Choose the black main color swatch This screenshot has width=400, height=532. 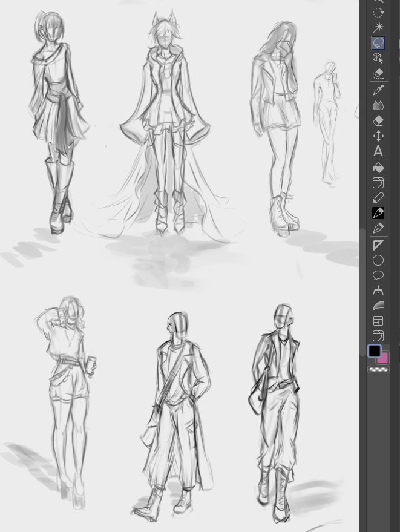pyautogui.click(x=374, y=351)
